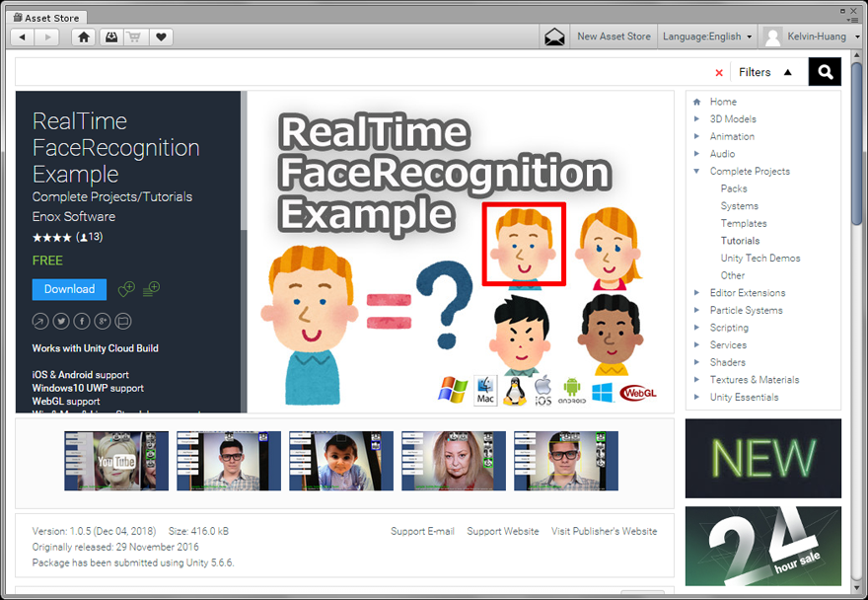This screenshot has width=868, height=600.
Task: Click the Home house icon in sidebar
Action: [x=697, y=102]
